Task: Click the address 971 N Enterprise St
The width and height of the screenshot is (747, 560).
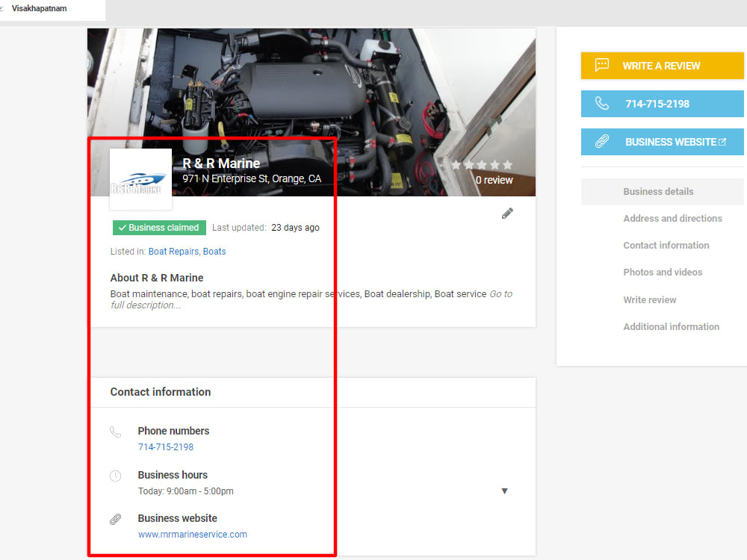Action: tap(252, 178)
